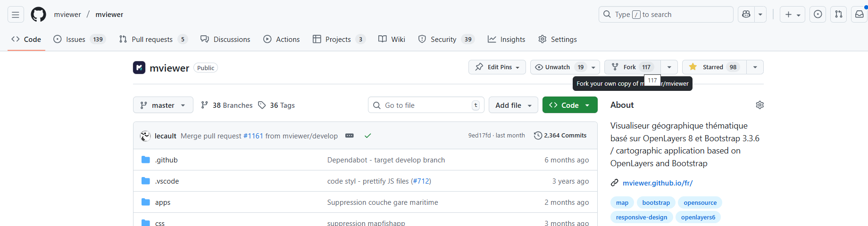Expand the Copilot dropdown arrow
868x226 pixels.
click(760, 15)
